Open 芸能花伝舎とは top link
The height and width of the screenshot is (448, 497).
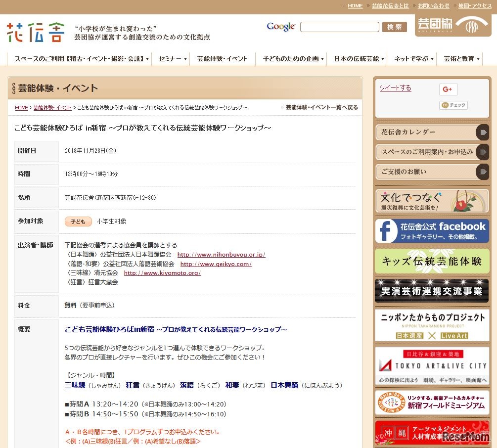point(390,6)
